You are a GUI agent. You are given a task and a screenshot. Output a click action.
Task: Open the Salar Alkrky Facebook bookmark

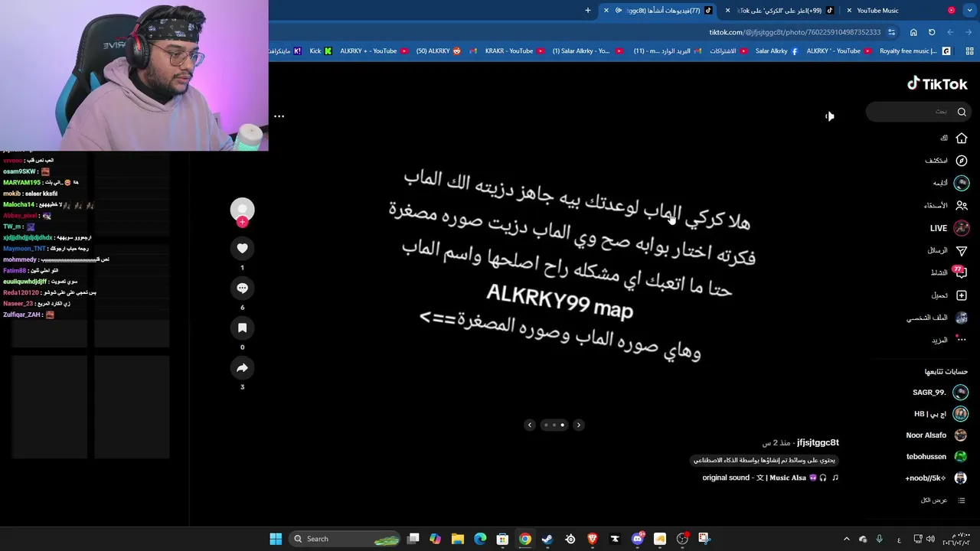pos(776,51)
